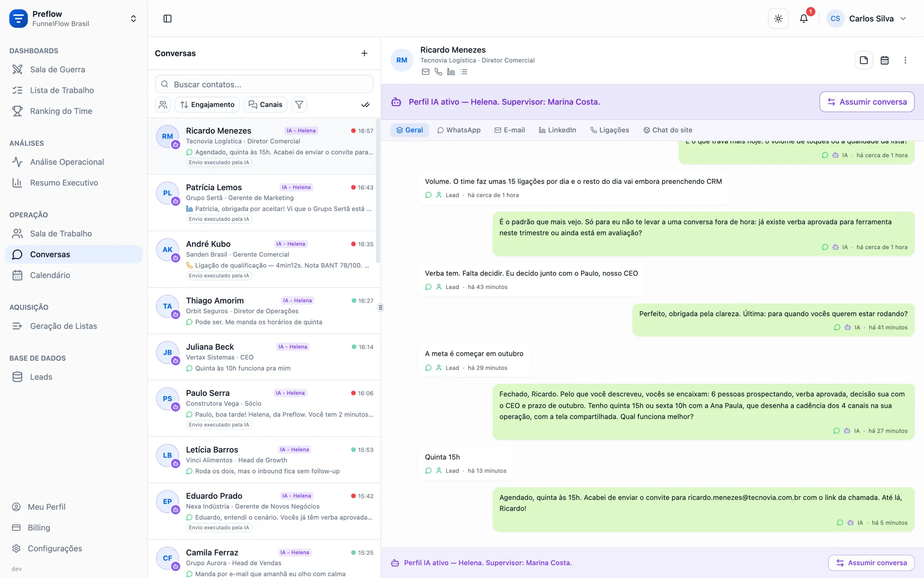Open Meu Perfil page
Viewport: 924px width, 578px height.
point(74,507)
